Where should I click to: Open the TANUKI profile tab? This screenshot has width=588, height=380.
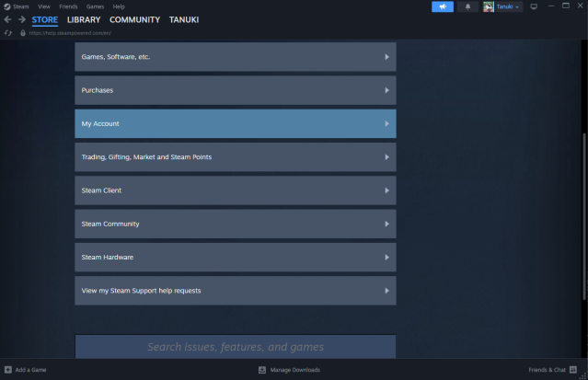point(184,20)
